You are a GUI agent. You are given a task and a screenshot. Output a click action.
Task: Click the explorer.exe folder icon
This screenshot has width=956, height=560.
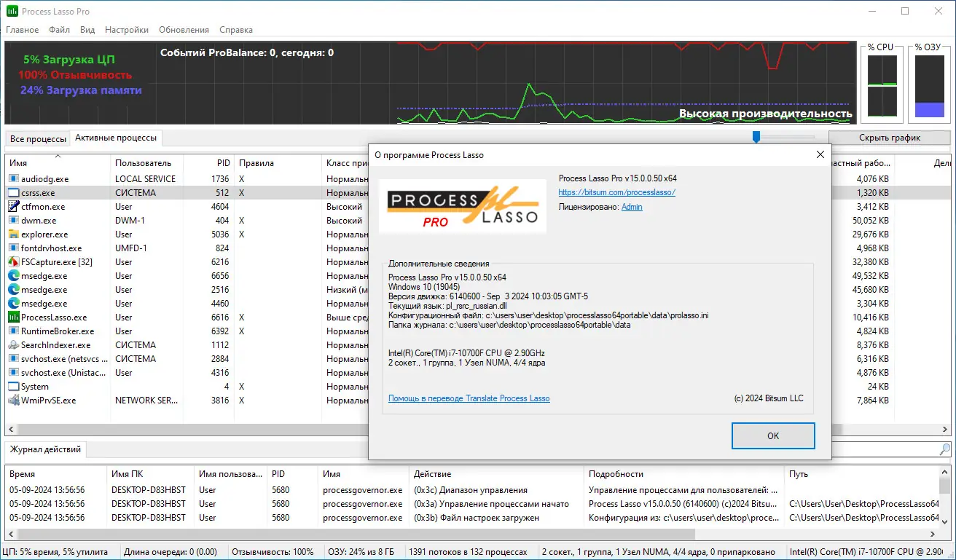(x=14, y=234)
